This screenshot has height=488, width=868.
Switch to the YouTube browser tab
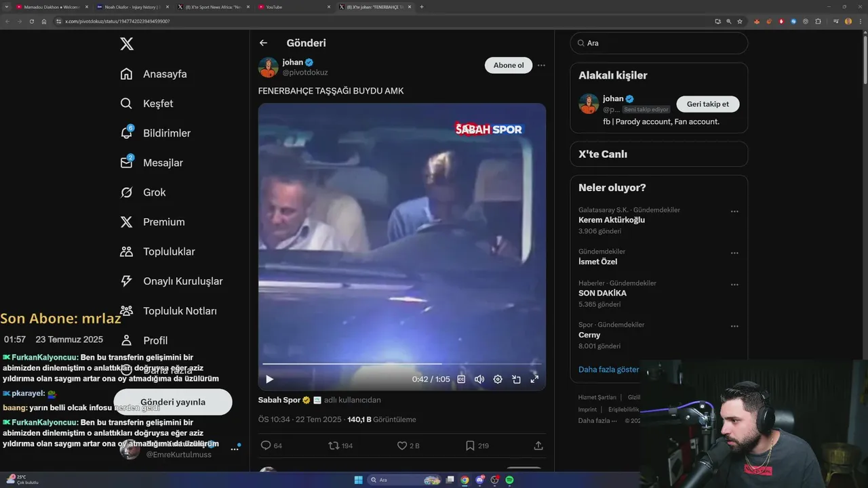pyautogui.click(x=293, y=7)
